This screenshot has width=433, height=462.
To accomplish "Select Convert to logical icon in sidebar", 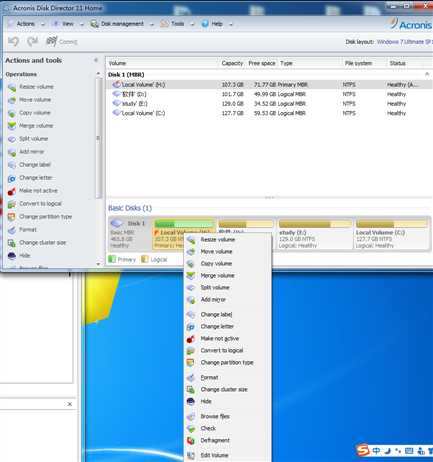I will [12, 204].
